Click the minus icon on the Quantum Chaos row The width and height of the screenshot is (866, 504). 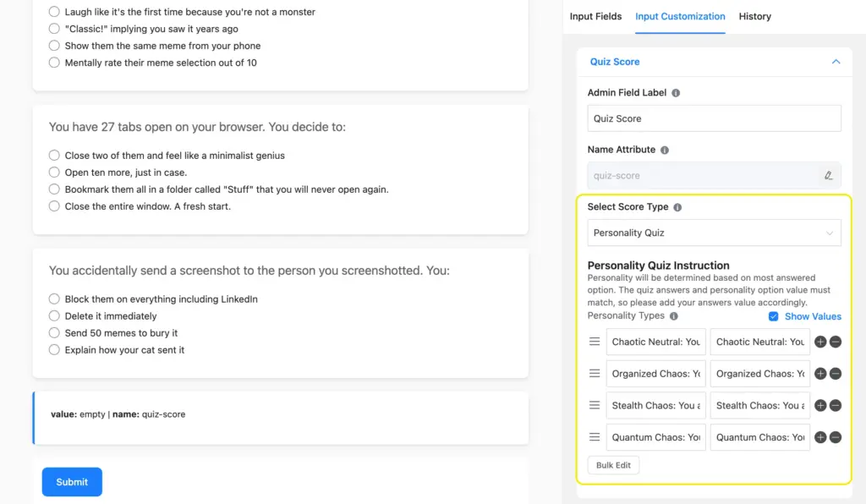pyautogui.click(x=835, y=437)
